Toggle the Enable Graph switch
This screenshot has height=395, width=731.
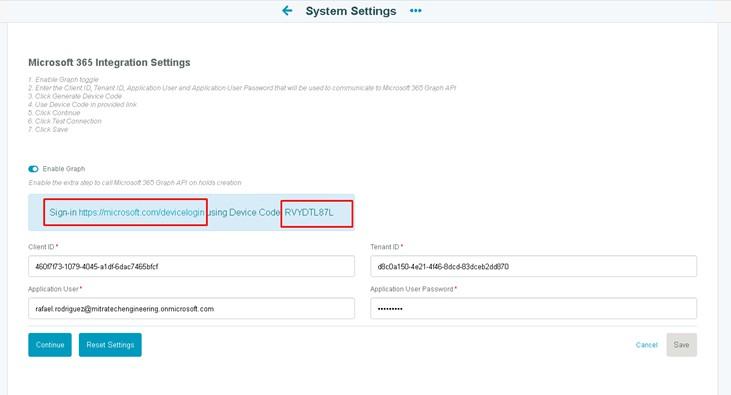click(x=33, y=169)
